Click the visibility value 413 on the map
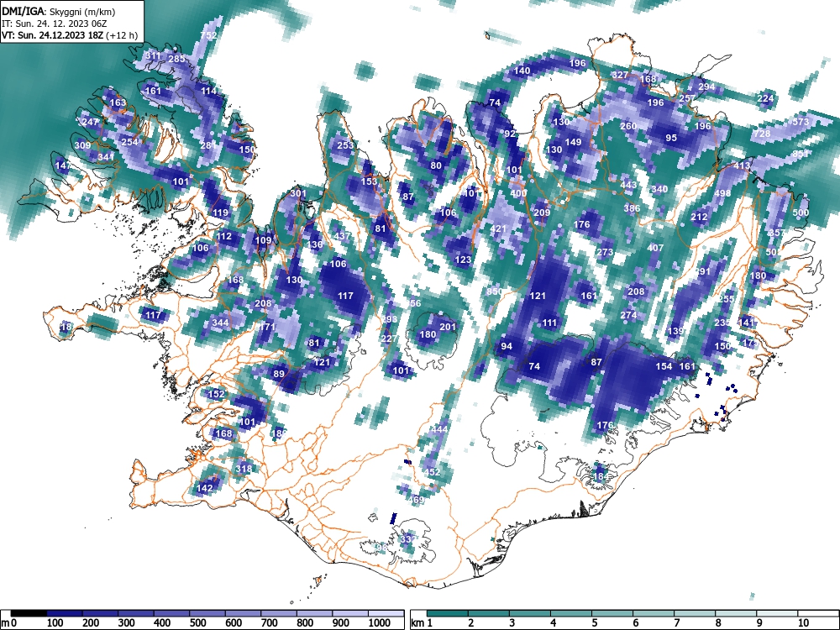840x630 pixels. click(x=742, y=165)
